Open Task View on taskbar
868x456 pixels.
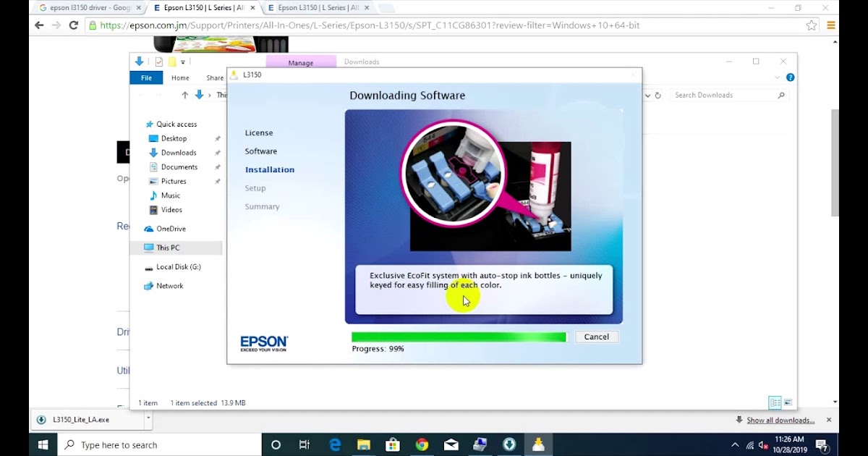[305, 444]
